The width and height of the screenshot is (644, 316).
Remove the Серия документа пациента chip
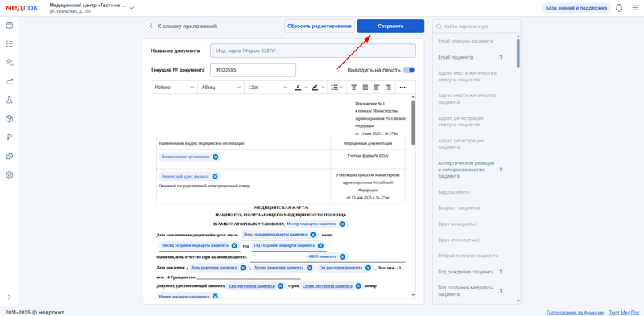pos(357,286)
